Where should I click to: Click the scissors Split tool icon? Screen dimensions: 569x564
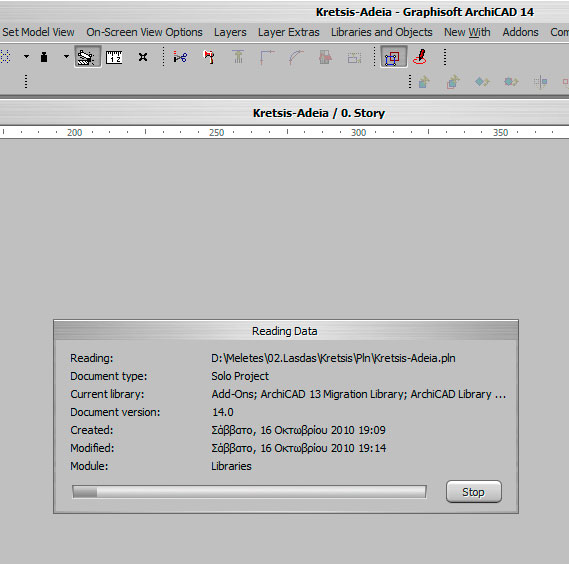click(x=180, y=57)
